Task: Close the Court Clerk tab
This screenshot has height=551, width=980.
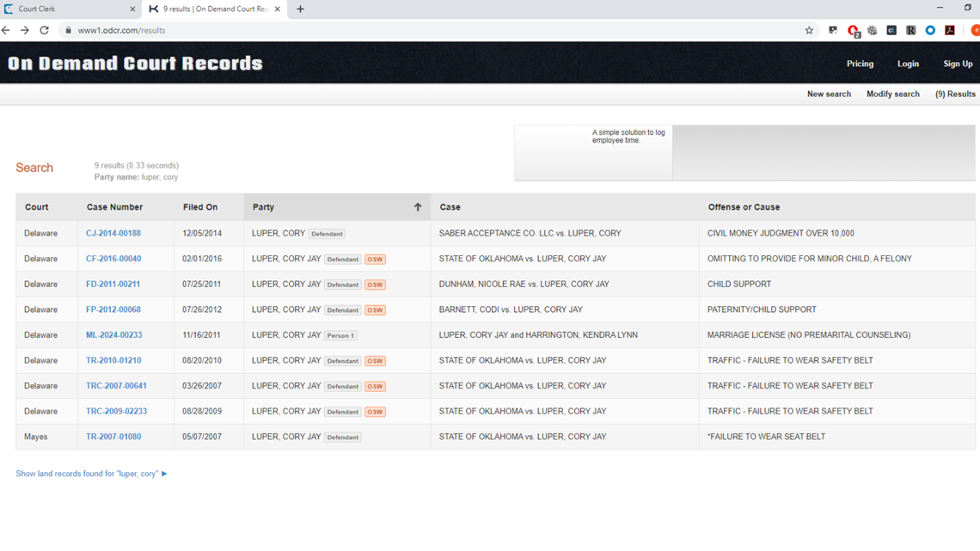Action: (x=132, y=9)
